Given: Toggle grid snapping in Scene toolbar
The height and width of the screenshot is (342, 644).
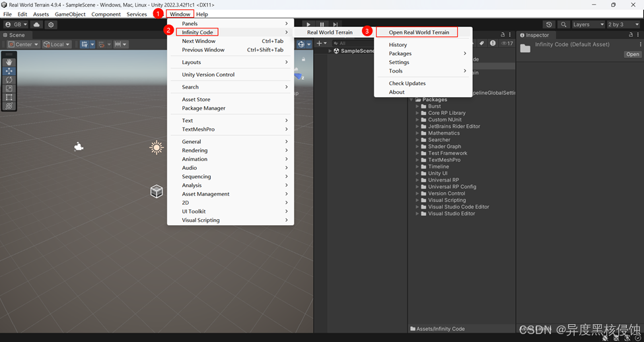Looking at the screenshot, I should (x=101, y=44).
